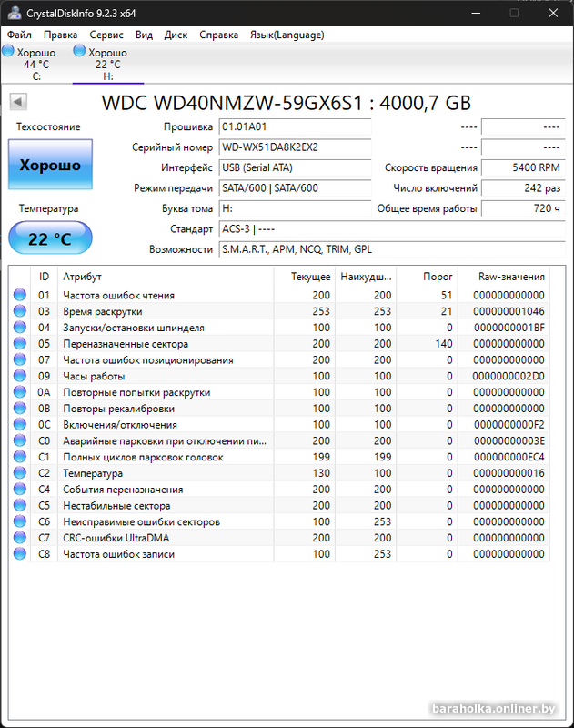Click status orb for Частота ошибок чтения
The image size is (574, 728).
coord(20,296)
